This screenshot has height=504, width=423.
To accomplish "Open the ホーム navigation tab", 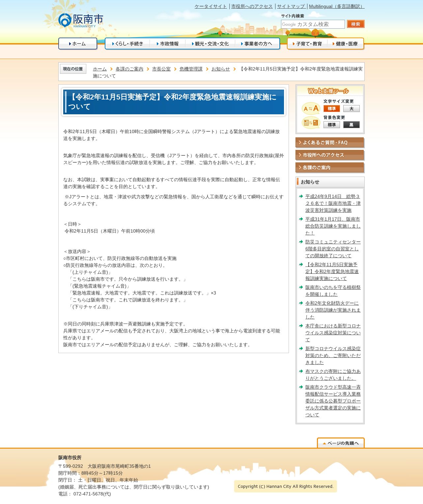I will click(x=78, y=44).
